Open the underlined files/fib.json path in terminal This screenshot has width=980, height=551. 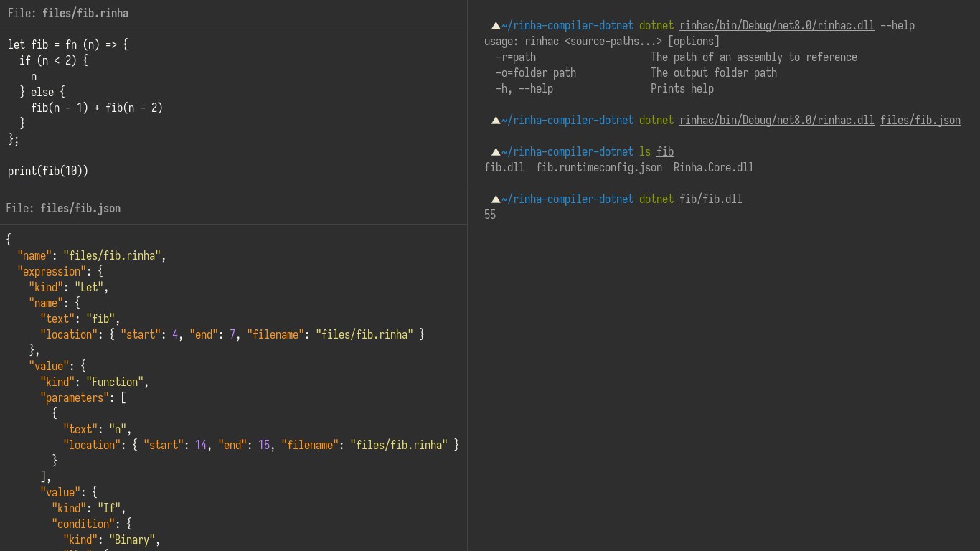point(920,121)
